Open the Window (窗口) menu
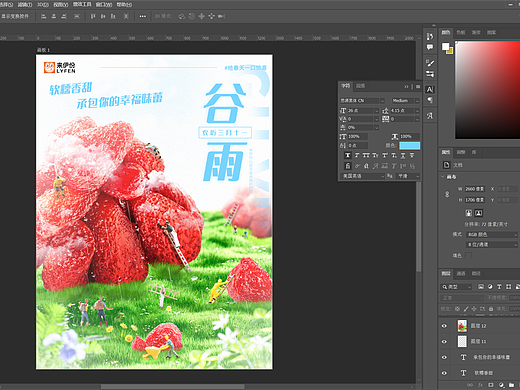Viewport: 520px width, 390px height. coord(104,4)
